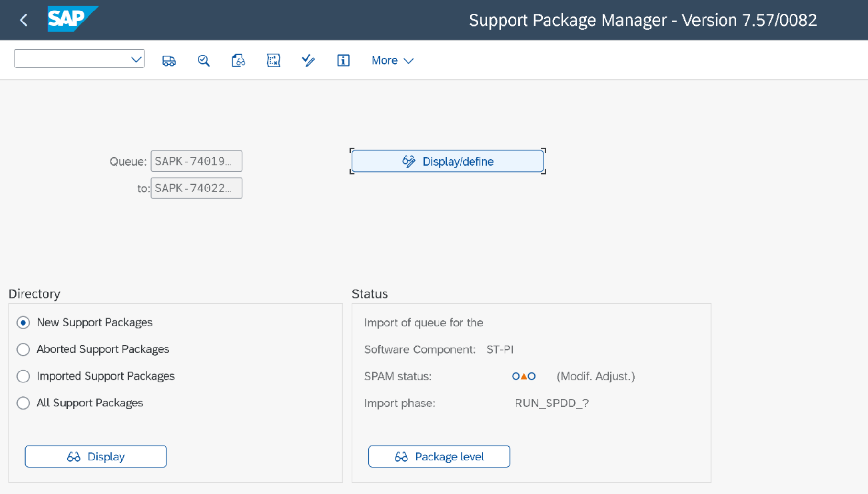Open the command field dropdown arrow
Image resolution: width=868 pixels, height=494 pixels.
137,58
